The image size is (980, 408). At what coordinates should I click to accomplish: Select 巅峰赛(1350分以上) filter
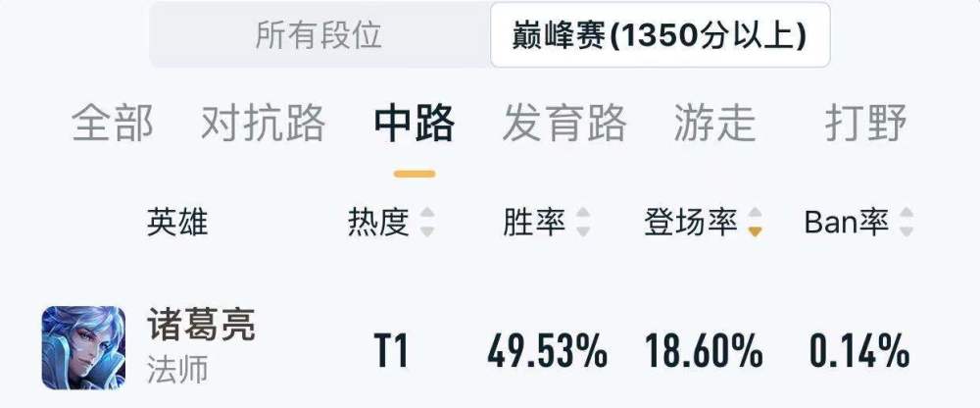point(660,35)
